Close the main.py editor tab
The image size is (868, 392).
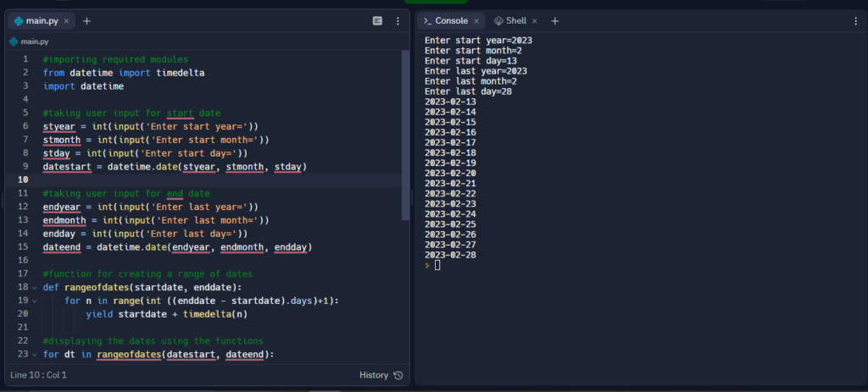click(66, 21)
